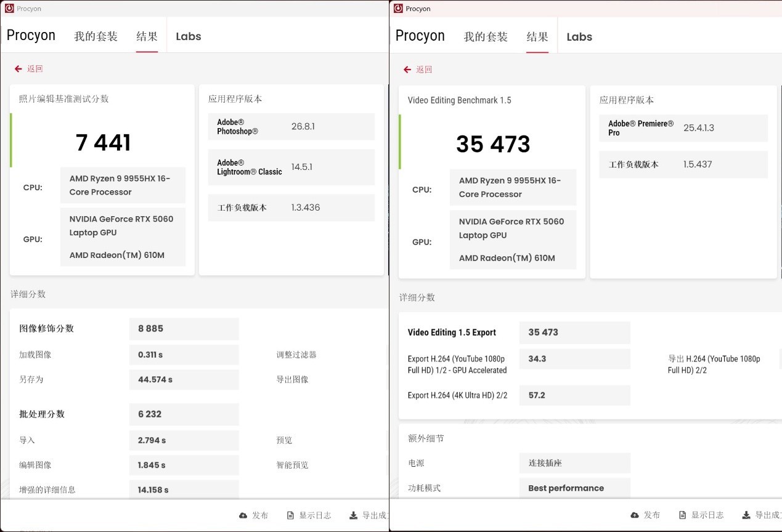782x532 pixels.
Task: Click the 发布 cloud icon in right window
Action: (635, 515)
